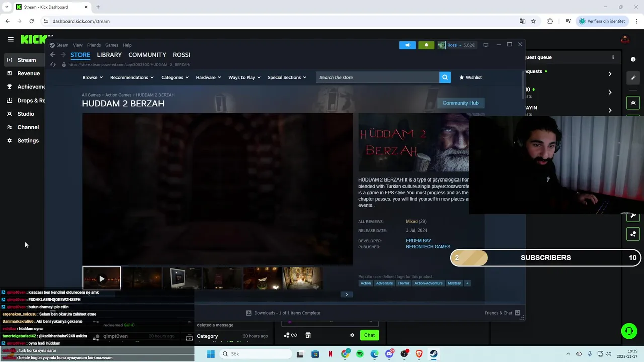This screenshot has width=644, height=362.
Task: Click Steam taskbar icon
Action: point(433,354)
